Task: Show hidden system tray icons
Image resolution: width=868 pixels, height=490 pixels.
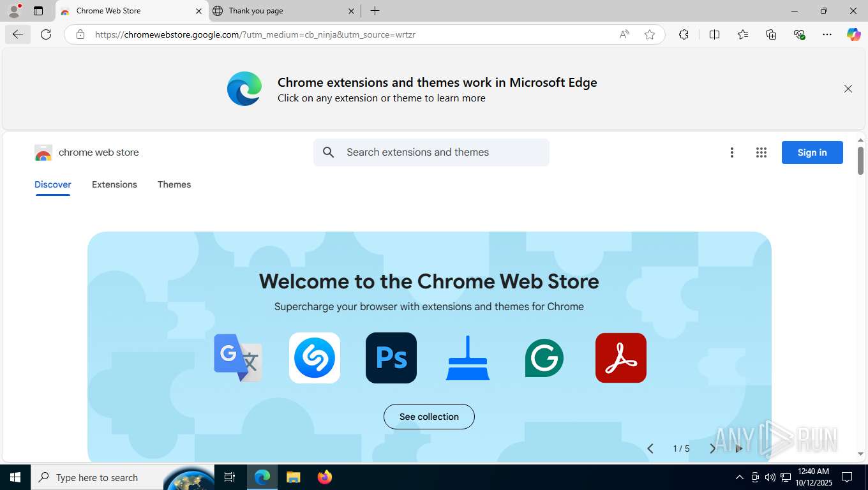Action: 739,477
